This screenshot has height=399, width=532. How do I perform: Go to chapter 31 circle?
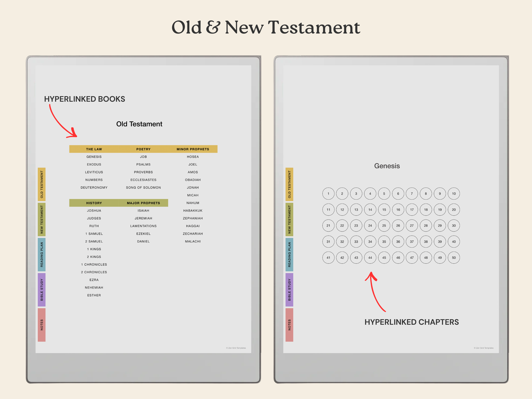tap(328, 242)
